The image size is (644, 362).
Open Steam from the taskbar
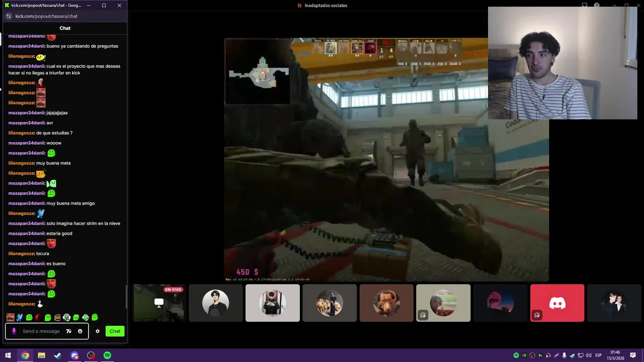[x=58, y=355]
